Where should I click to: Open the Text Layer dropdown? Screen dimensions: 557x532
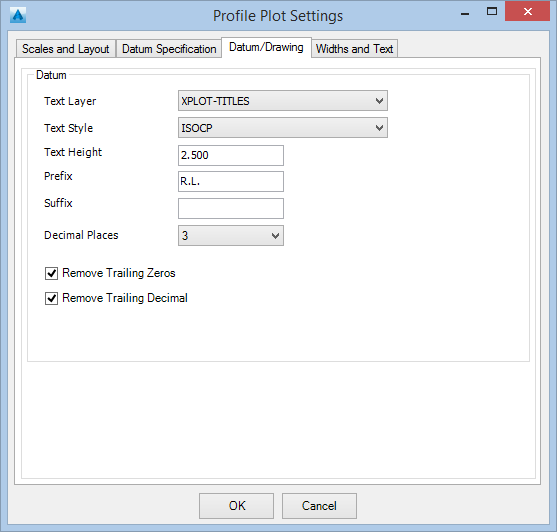[x=283, y=101]
